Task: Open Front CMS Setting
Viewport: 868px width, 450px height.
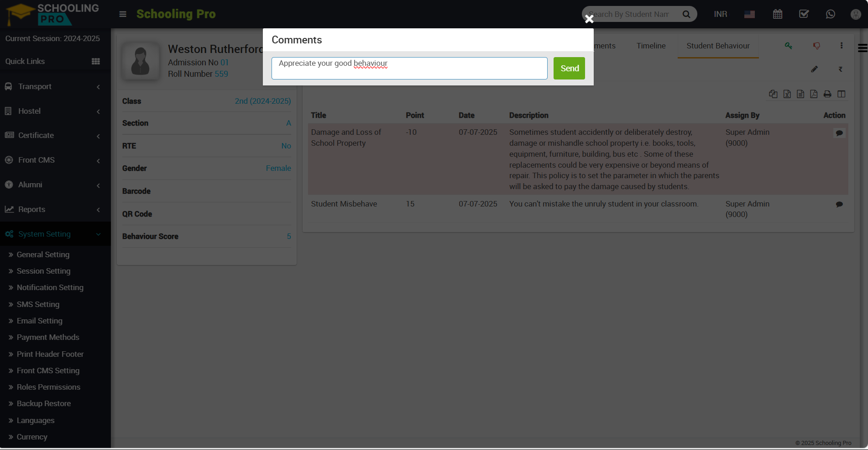Action: click(x=48, y=371)
